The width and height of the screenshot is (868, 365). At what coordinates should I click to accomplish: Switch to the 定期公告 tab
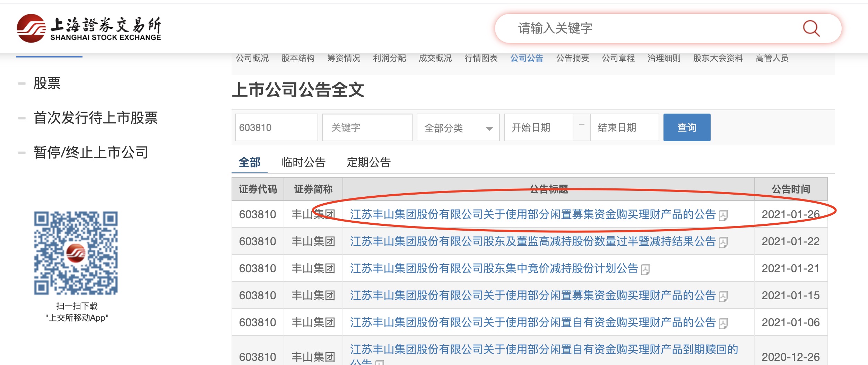pos(369,162)
